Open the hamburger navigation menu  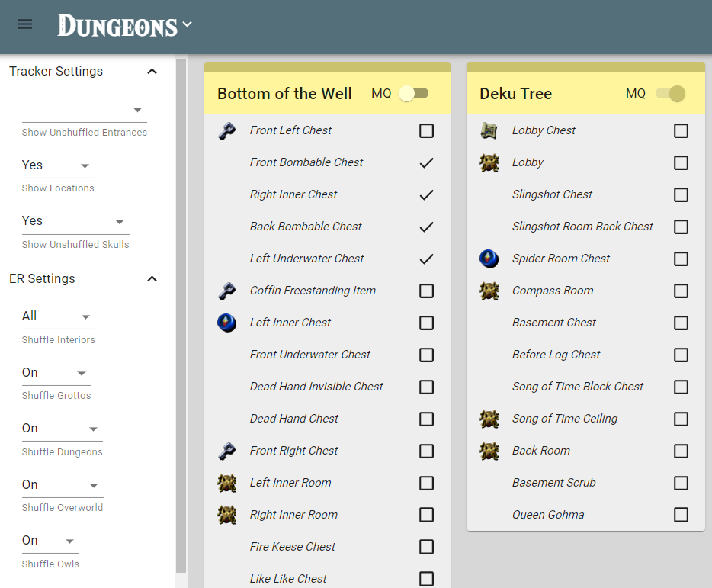[x=25, y=24]
